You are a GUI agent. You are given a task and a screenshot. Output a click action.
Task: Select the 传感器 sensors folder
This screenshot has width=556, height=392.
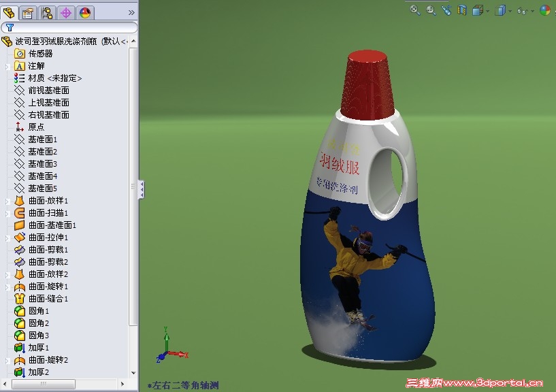[x=33, y=54]
